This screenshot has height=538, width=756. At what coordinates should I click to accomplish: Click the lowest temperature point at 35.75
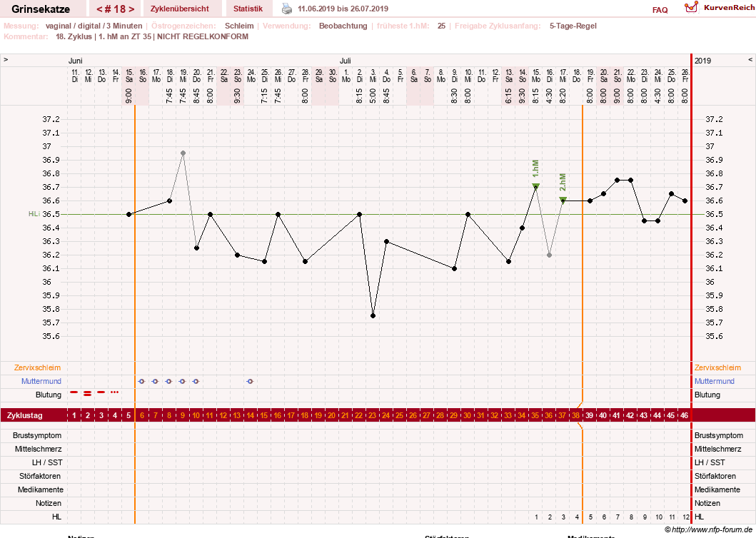pyautogui.click(x=373, y=316)
